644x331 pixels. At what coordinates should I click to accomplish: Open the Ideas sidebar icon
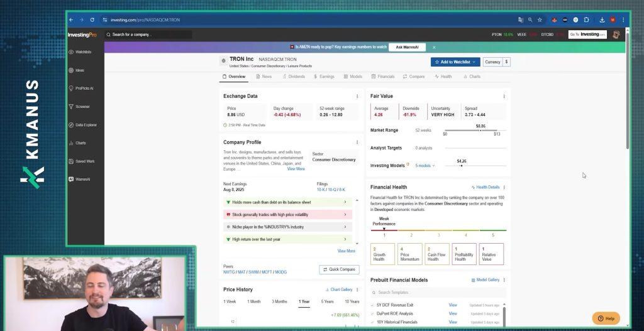(71, 70)
